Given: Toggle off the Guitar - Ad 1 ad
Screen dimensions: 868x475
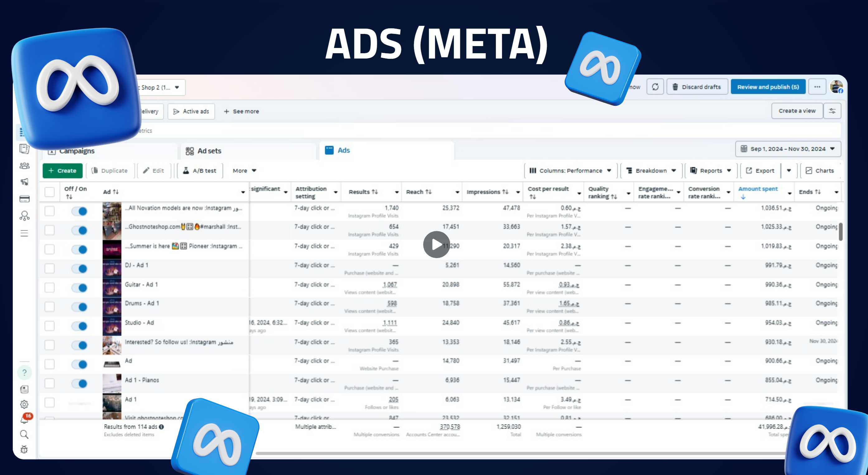Looking at the screenshot, I should (x=79, y=288).
